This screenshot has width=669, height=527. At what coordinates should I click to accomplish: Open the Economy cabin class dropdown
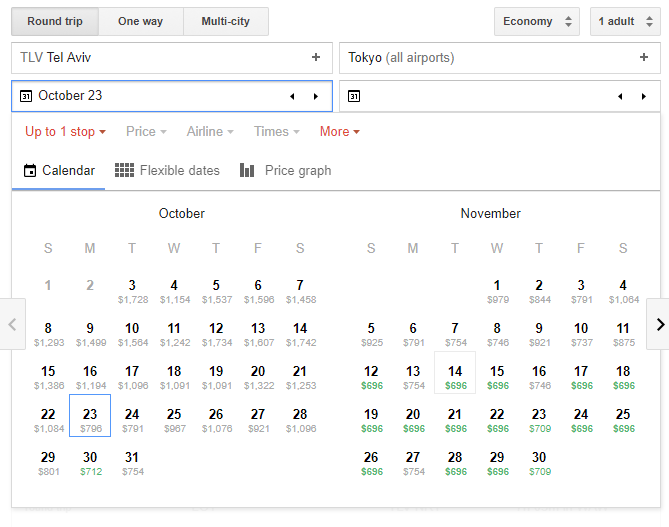(x=537, y=21)
